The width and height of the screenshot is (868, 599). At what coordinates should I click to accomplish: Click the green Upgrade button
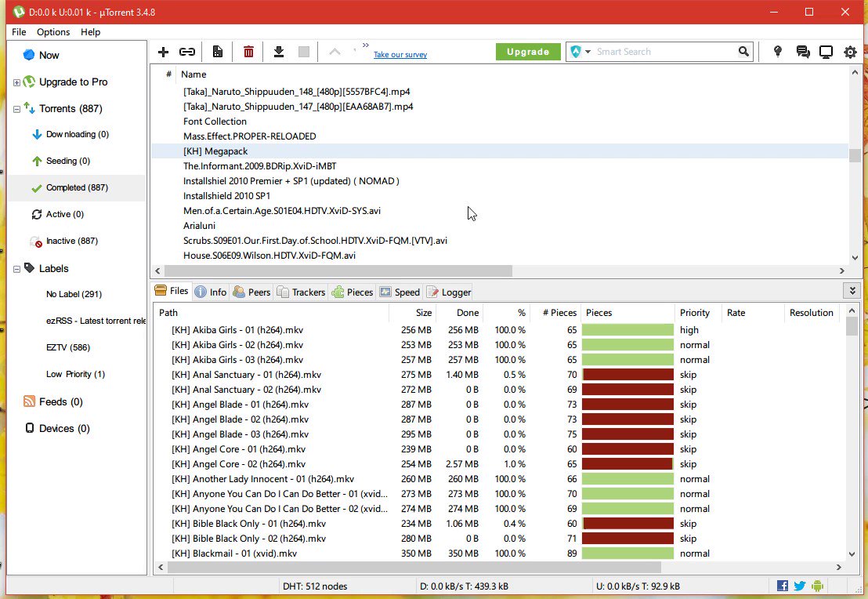tap(527, 52)
